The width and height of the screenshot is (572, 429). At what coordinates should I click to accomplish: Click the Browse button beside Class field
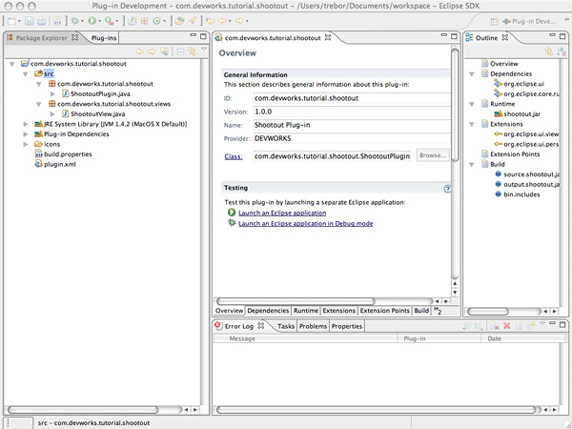[x=433, y=155]
